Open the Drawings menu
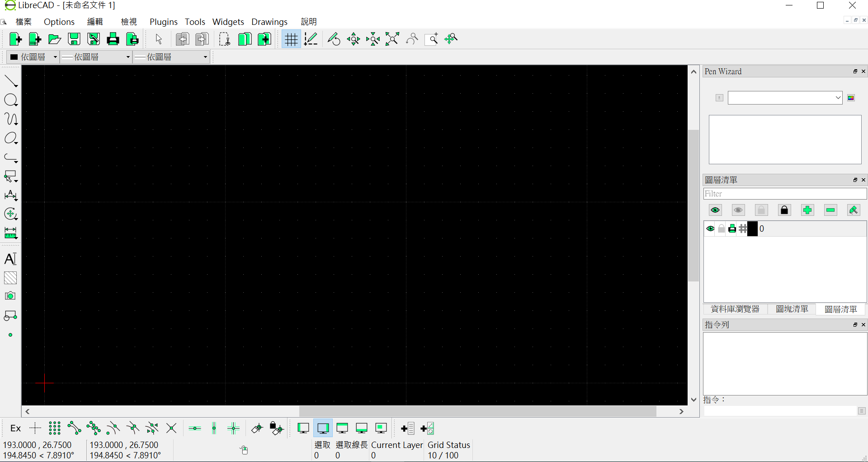This screenshot has width=868, height=462. tap(269, 22)
